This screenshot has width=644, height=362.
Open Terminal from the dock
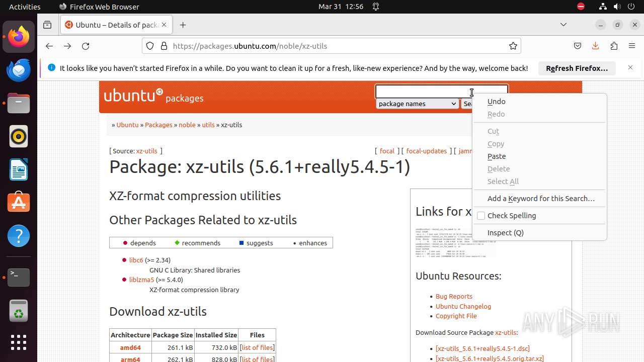pos(19,277)
